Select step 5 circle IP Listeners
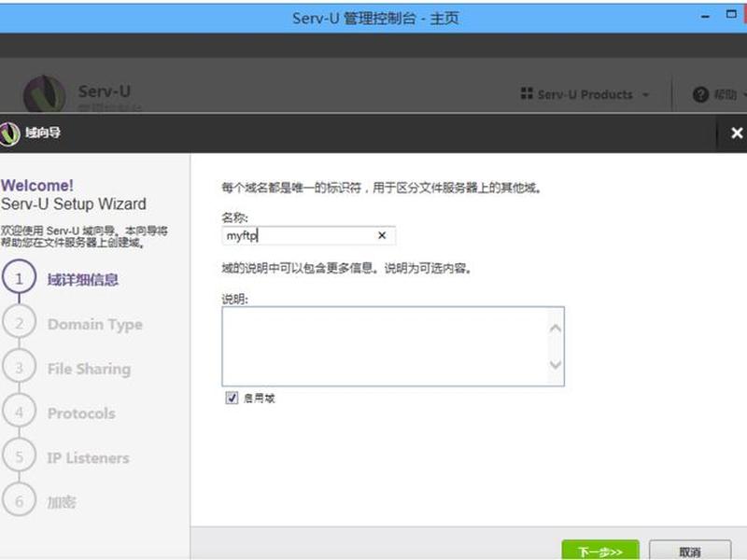Screen dimensions: 747x560 pos(19,456)
